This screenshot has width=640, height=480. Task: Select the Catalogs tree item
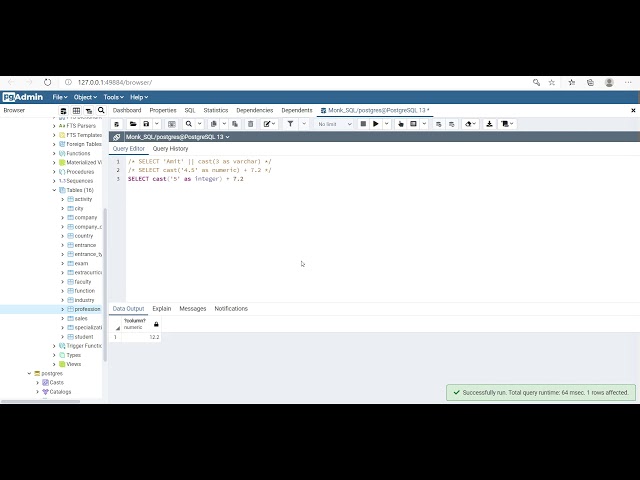coord(60,392)
